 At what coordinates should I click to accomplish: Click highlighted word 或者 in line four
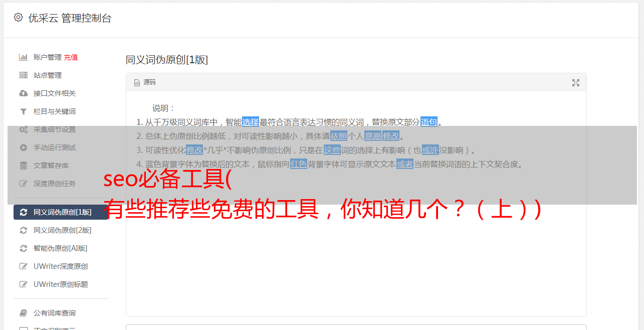(405, 164)
